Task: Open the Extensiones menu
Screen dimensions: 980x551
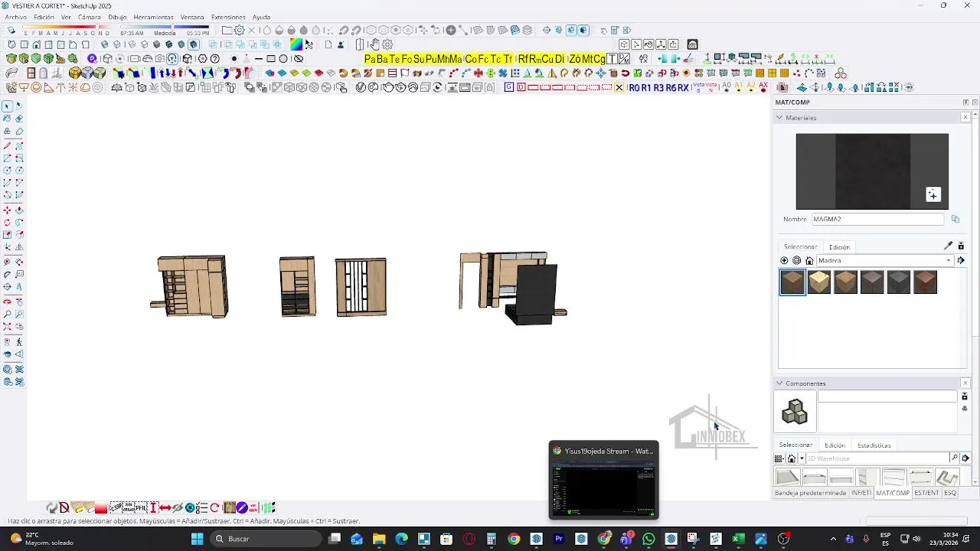Action: [x=228, y=17]
